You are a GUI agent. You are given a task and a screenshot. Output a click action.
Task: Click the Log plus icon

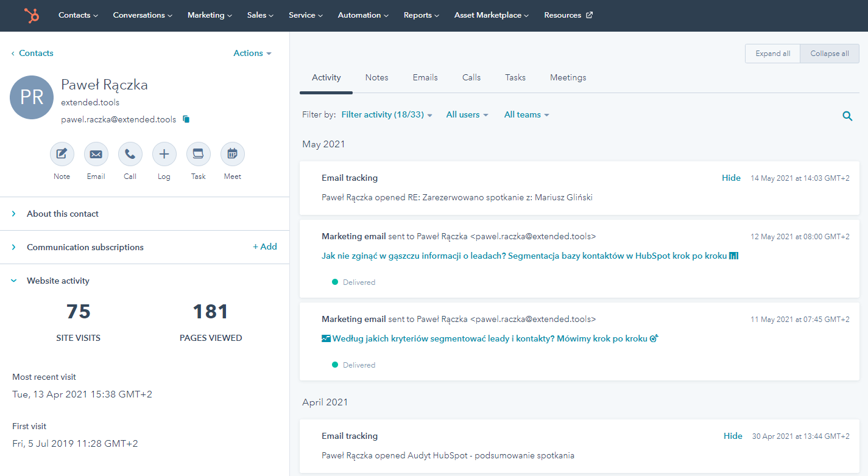[164, 155]
